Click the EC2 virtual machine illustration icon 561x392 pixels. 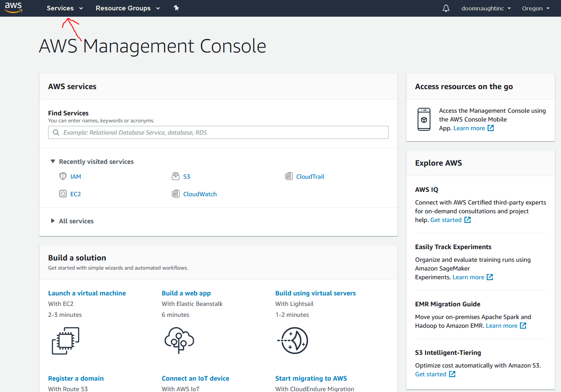click(x=66, y=341)
